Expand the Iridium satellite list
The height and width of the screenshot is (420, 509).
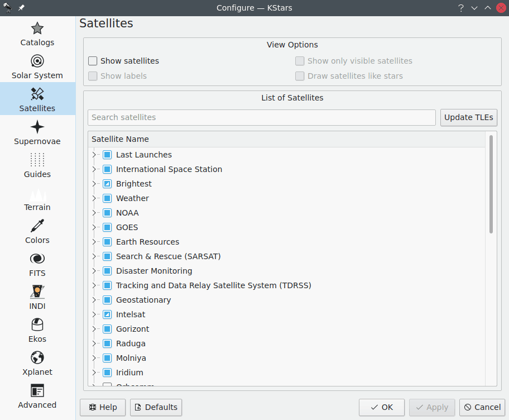pos(95,372)
